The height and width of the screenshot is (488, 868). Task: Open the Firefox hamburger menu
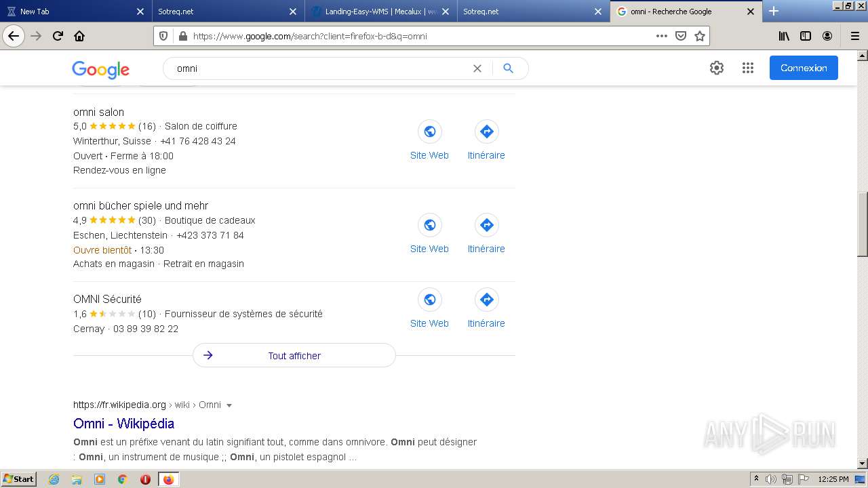click(x=854, y=36)
